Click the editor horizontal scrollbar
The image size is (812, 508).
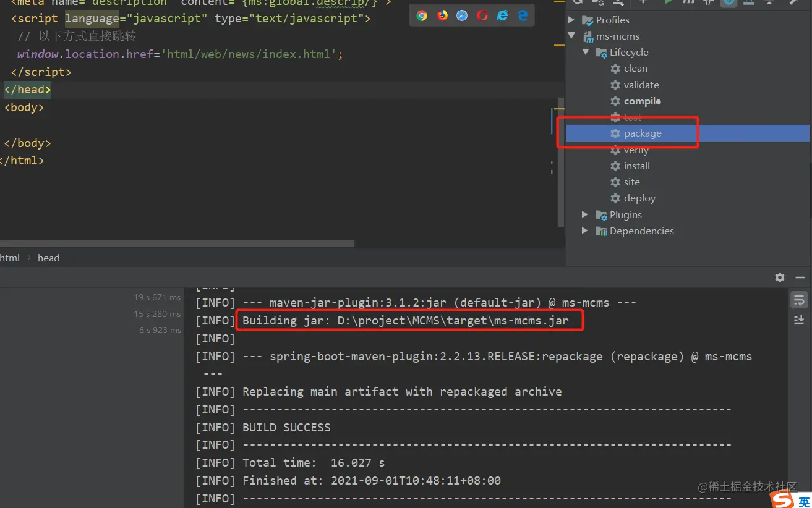point(177,243)
